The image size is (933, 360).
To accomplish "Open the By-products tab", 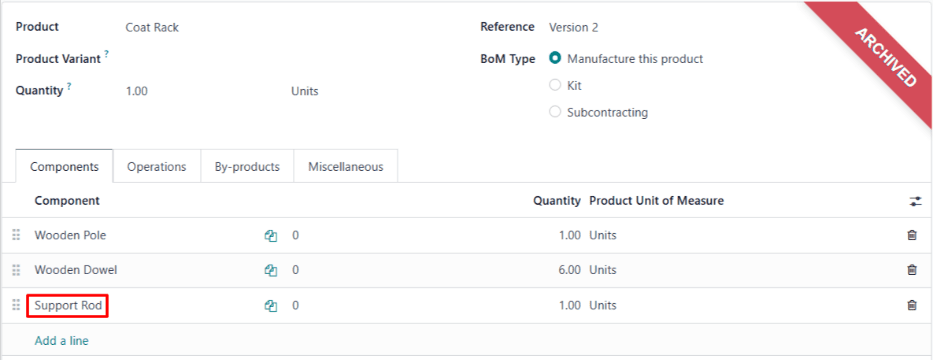I will [x=247, y=167].
